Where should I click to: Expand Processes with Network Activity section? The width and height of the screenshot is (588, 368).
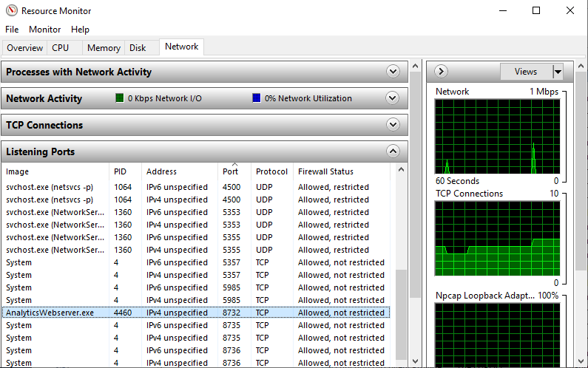(393, 72)
